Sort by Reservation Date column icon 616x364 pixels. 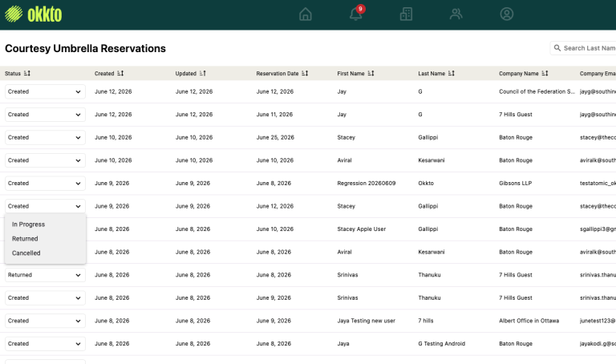click(x=305, y=74)
